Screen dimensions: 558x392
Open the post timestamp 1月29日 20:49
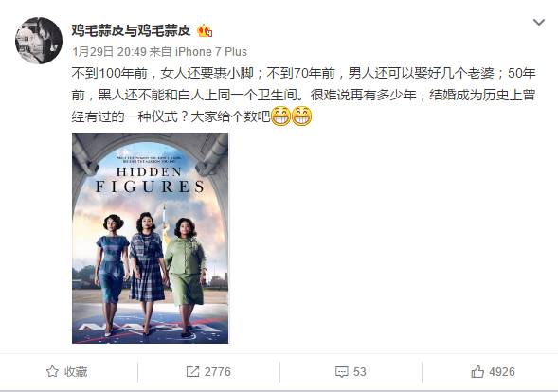[x=109, y=52]
